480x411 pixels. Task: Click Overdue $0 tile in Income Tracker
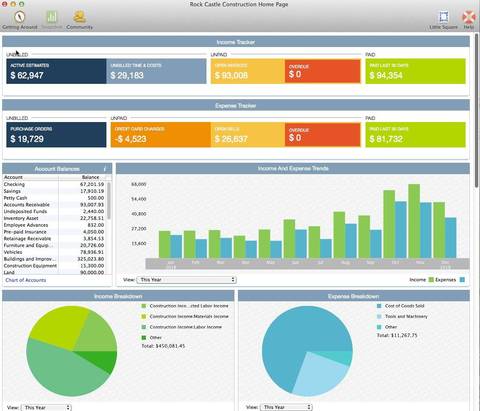pyautogui.click(x=323, y=71)
